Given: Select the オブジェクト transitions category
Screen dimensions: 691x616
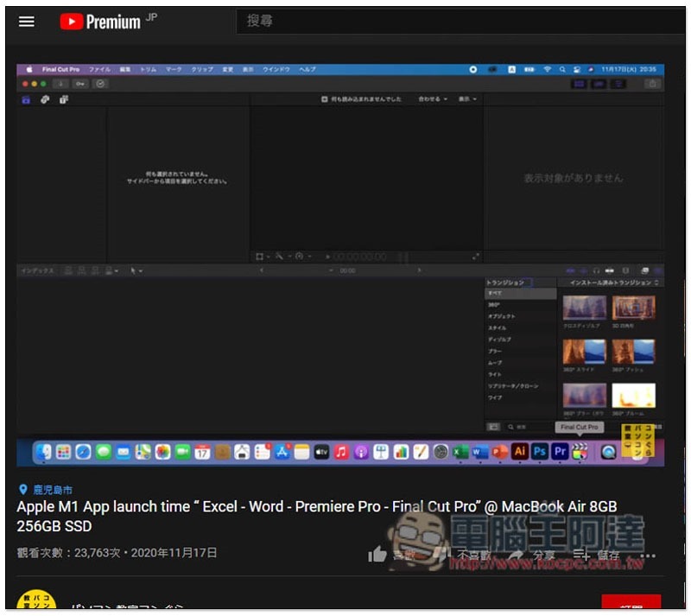Looking at the screenshot, I should click(x=501, y=316).
